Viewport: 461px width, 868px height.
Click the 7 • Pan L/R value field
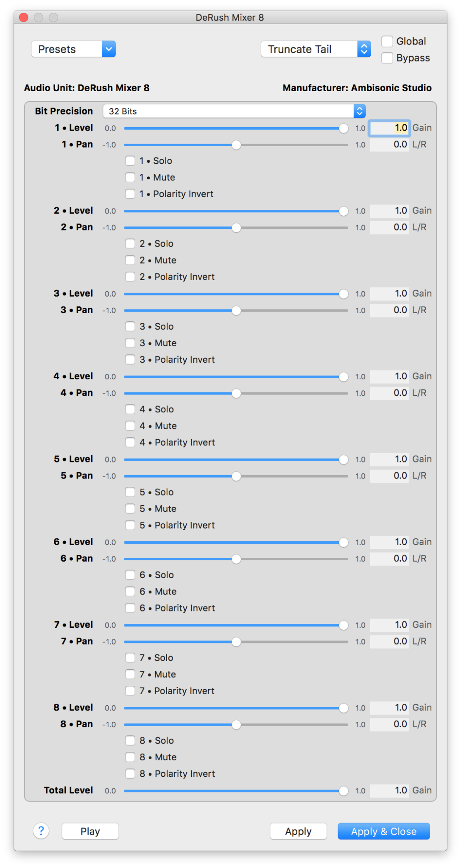click(389, 642)
